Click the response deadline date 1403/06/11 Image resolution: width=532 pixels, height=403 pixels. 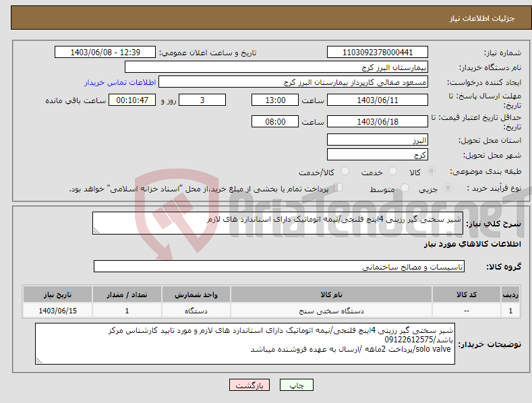(x=378, y=100)
